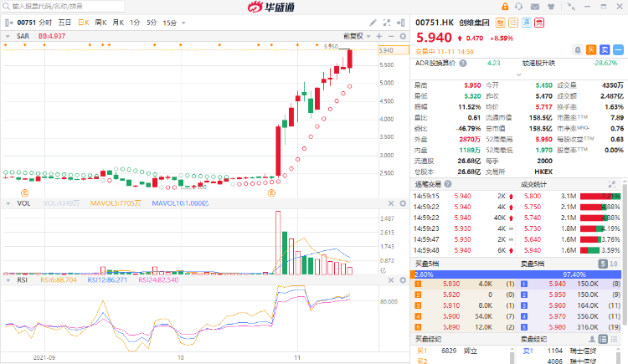628x364 pixels.
Task: Switch to 5分 five-minute chart tab
Action: [152, 23]
